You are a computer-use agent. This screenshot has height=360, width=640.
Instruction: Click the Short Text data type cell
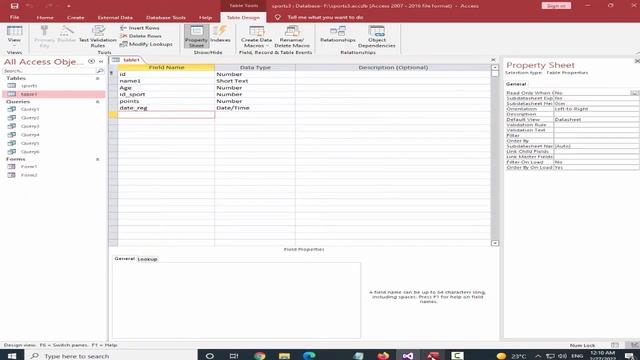pos(255,81)
